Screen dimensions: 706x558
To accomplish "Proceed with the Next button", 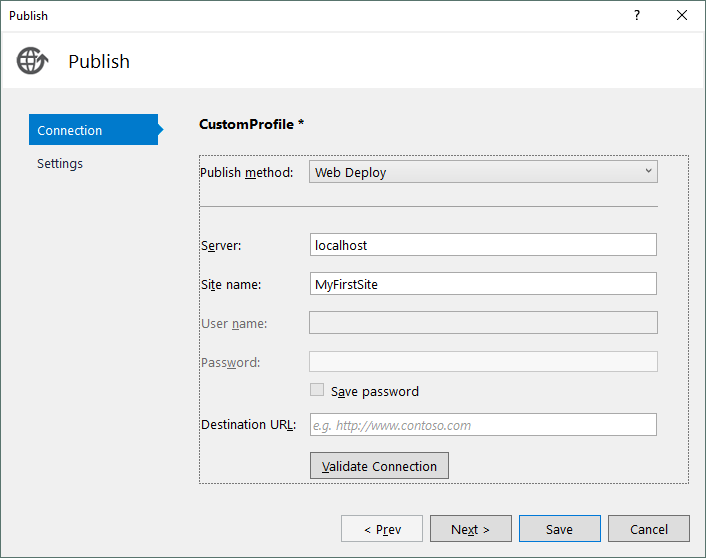I will tap(471, 529).
